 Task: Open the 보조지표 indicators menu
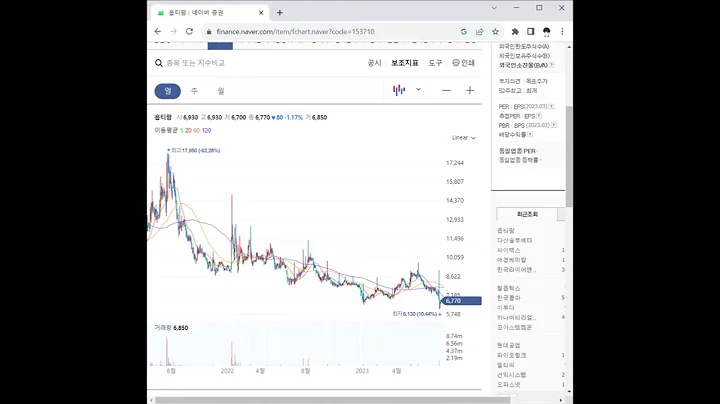click(405, 63)
